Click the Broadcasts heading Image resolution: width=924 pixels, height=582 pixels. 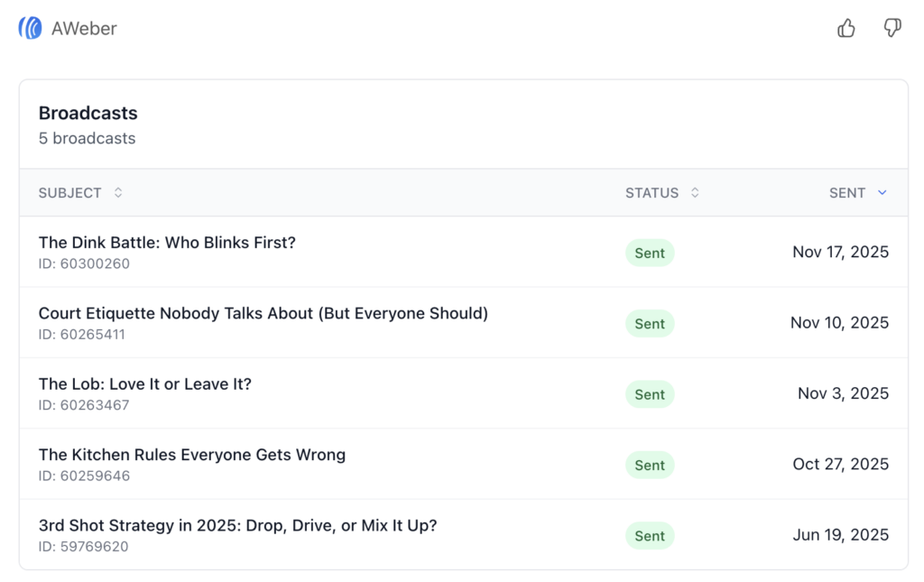[88, 113]
